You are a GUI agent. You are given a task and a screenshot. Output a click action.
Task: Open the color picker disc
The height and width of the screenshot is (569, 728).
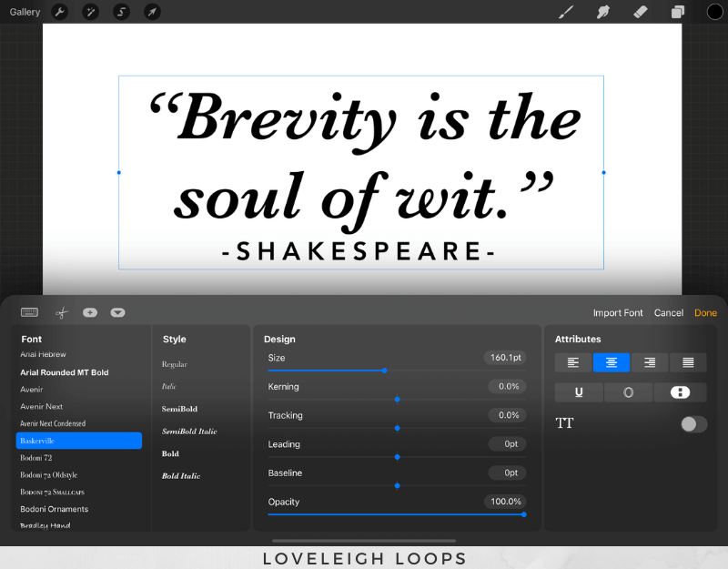(x=716, y=12)
